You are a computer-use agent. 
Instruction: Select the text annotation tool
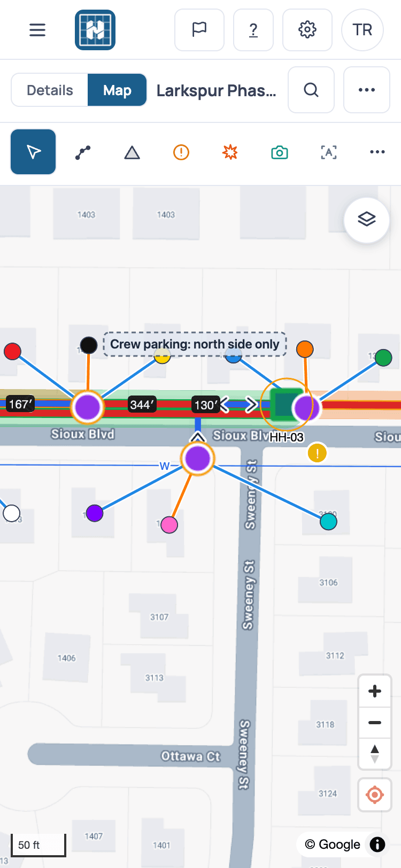(x=328, y=153)
